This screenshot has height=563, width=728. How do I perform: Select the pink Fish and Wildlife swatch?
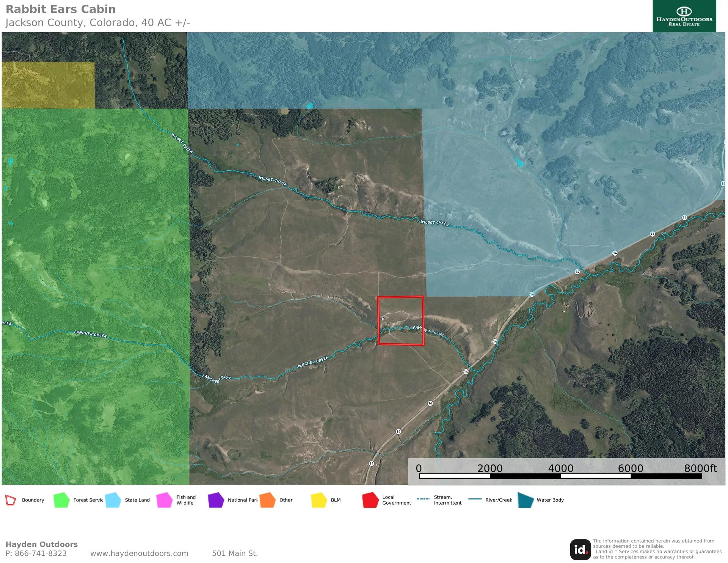click(x=165, y=500)
